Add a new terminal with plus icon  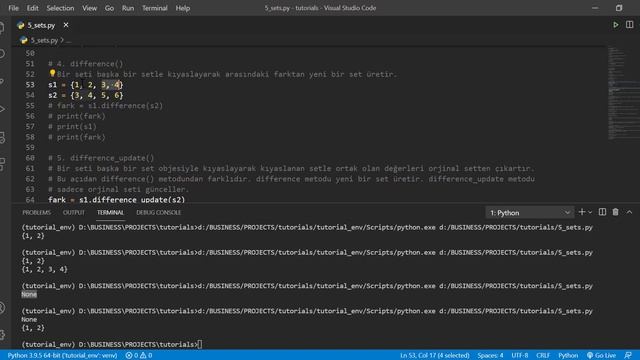tap(582, 212)
